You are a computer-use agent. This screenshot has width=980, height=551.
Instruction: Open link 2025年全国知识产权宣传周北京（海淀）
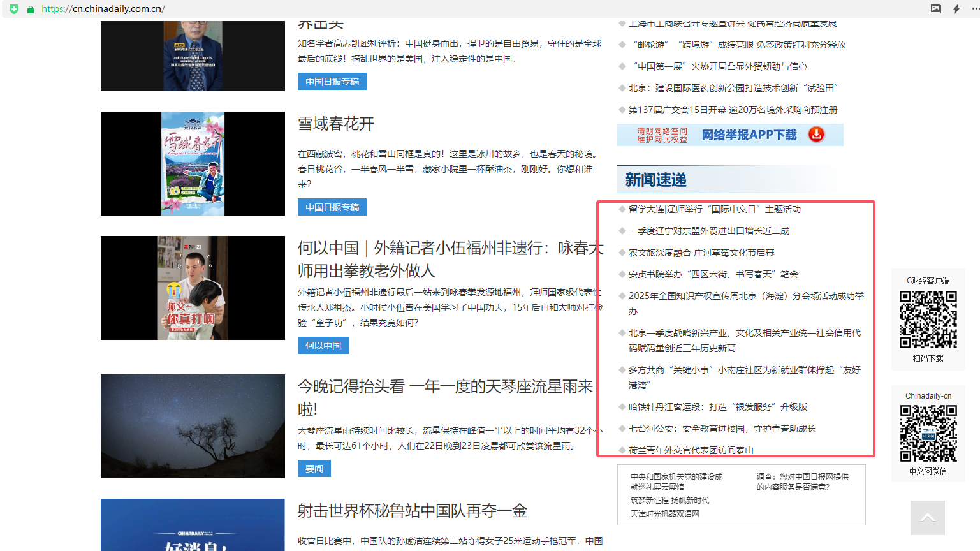747,304
